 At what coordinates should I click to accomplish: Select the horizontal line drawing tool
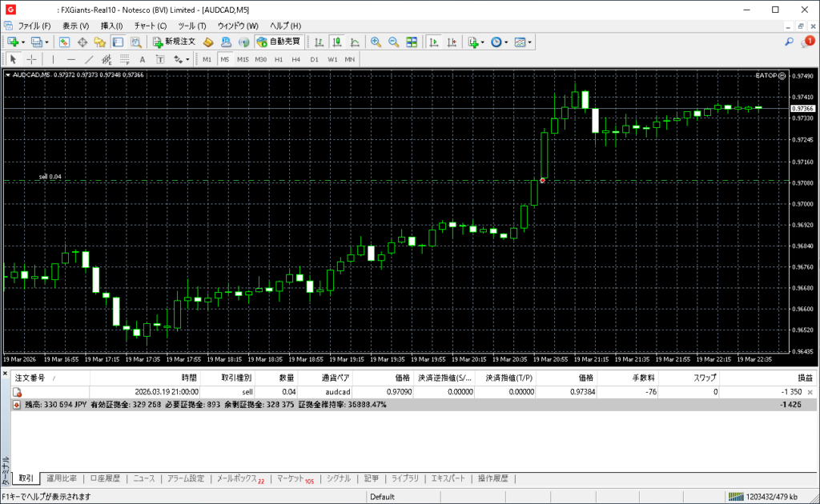[x=71, y=59]
